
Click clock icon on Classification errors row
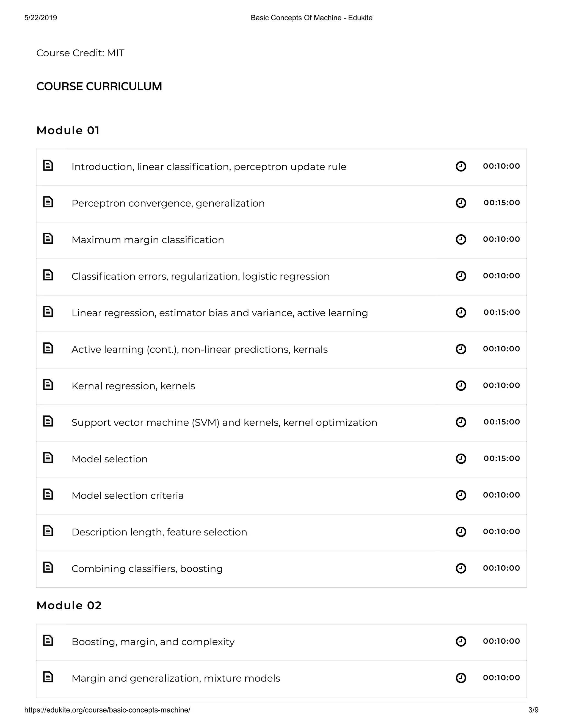coord(461,276)
